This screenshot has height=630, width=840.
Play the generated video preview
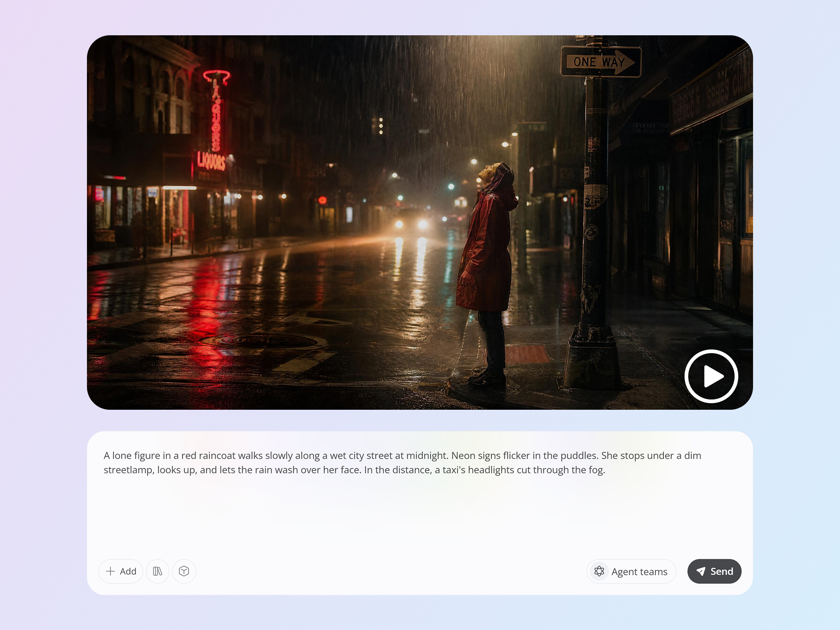(711, 376)
